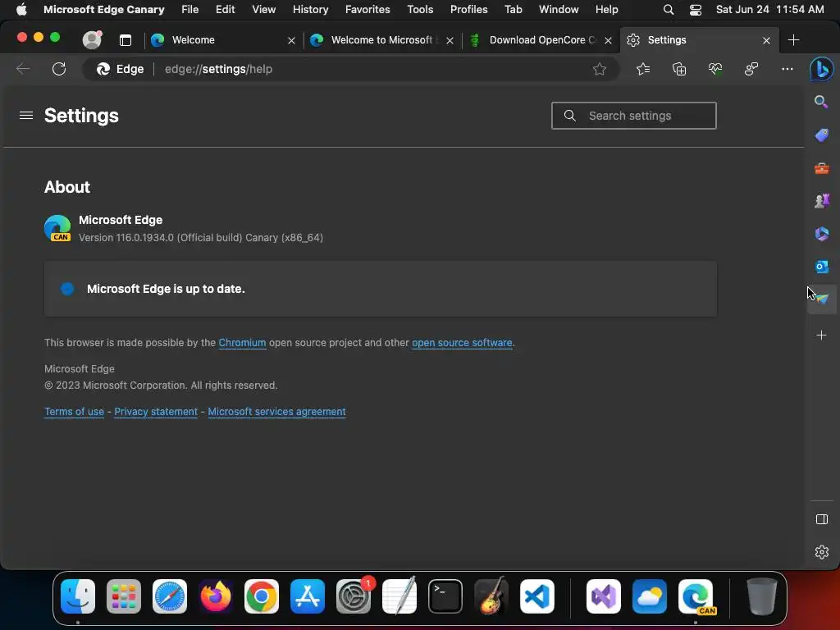Open Visual Studio Code from Dock

(x=537, y=596)
